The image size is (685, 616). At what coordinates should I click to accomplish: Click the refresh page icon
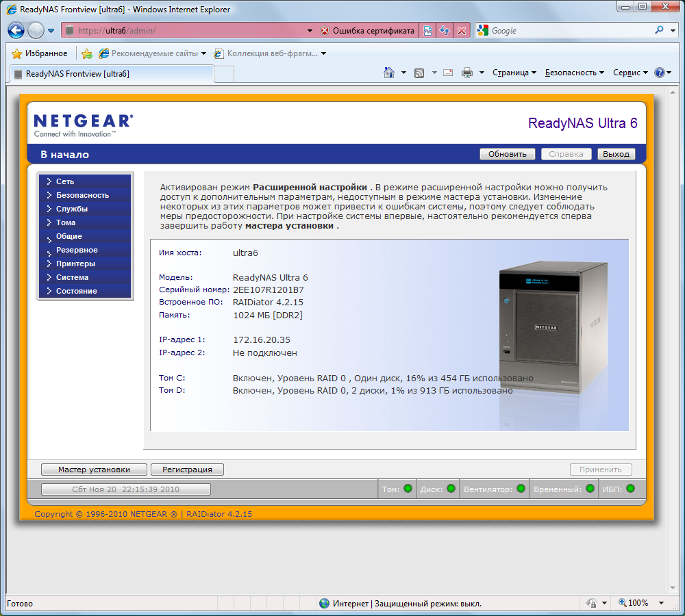tap(445, 31)
